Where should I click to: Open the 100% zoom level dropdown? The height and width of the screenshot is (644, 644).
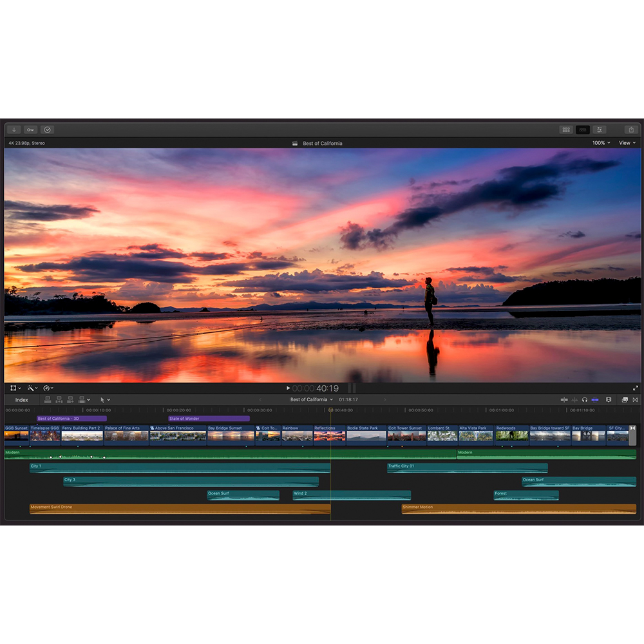601,143
